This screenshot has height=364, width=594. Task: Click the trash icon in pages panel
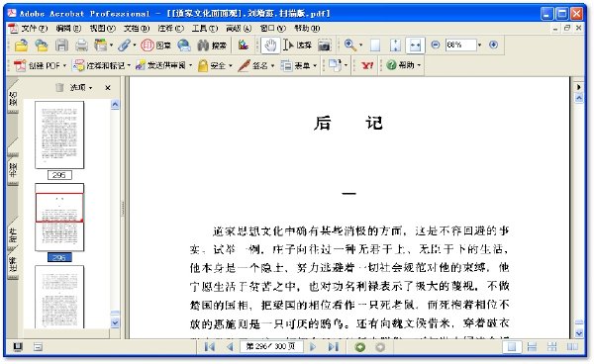point(59,87)
